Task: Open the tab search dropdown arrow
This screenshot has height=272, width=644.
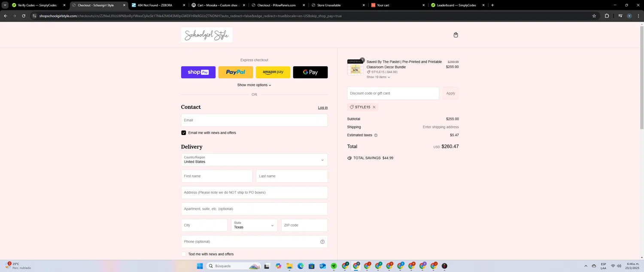Action: pos(5,5)
